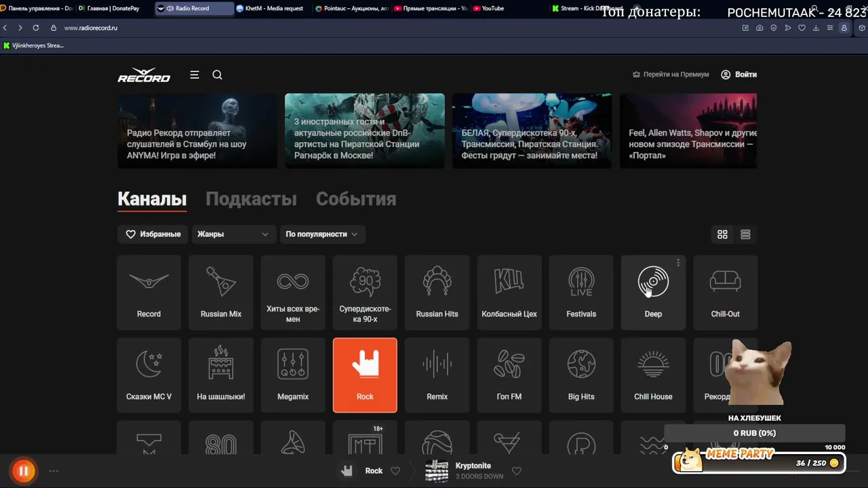Play the Record channel
The image size is (868, 488).
(149, 292)
